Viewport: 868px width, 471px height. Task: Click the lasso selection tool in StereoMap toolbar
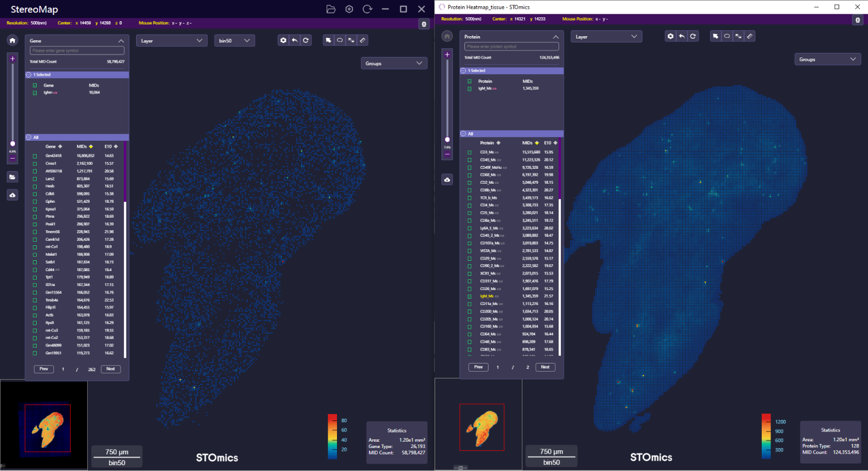[x=340, y=40]
